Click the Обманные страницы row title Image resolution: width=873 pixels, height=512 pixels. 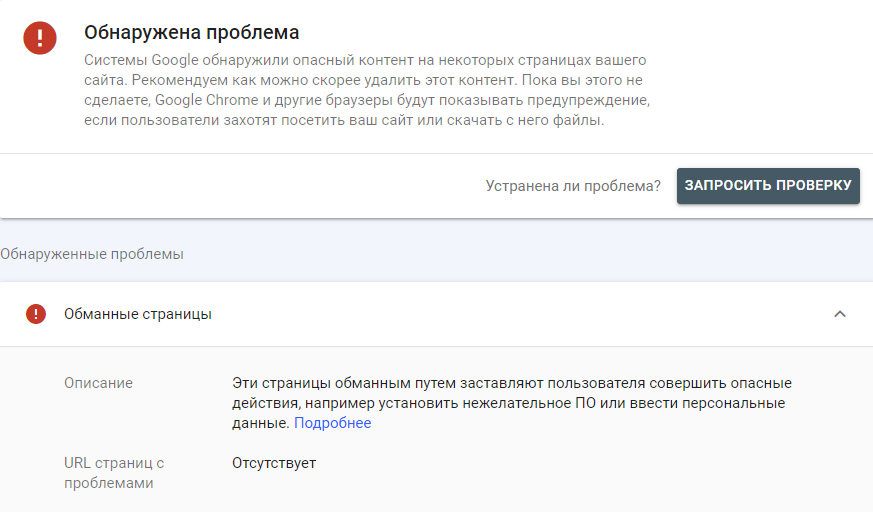pos(138,314)
